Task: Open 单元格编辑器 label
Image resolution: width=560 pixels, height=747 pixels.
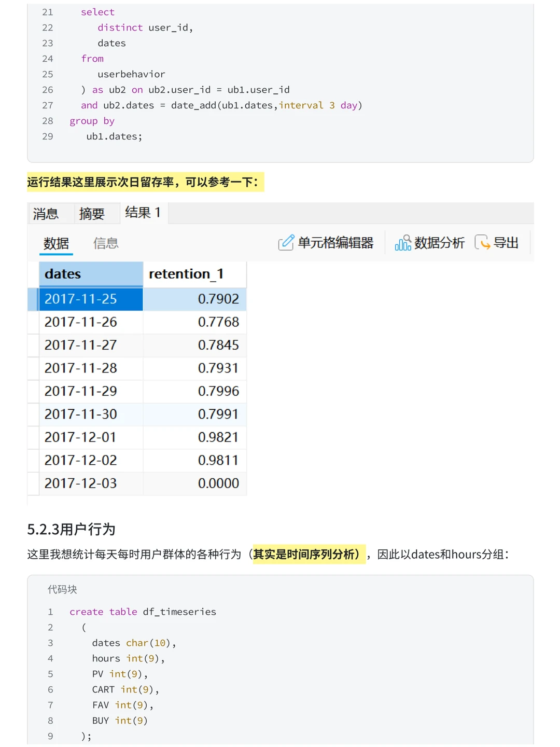Action: pyautogui.click(x=335, y=243)
